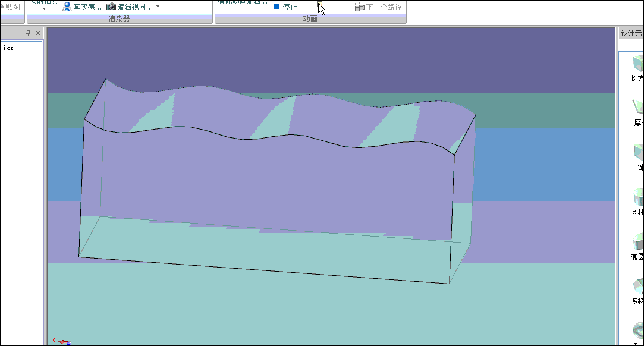644x346 pixels.
Task: Pin the left panel with pushpin icon
Action: [x=28, y=33]
